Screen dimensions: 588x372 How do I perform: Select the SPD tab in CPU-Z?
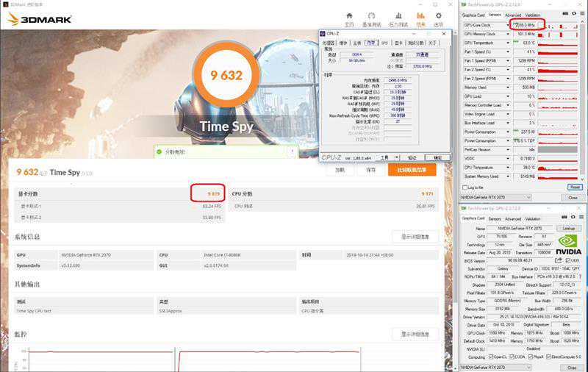tap(384, 43)
